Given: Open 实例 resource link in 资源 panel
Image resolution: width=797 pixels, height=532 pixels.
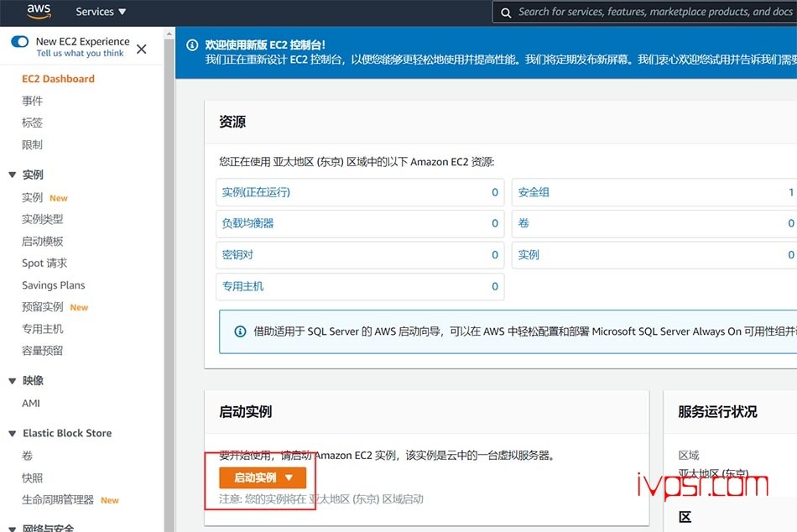Looking at the screenshot, I should click(528, 255).
